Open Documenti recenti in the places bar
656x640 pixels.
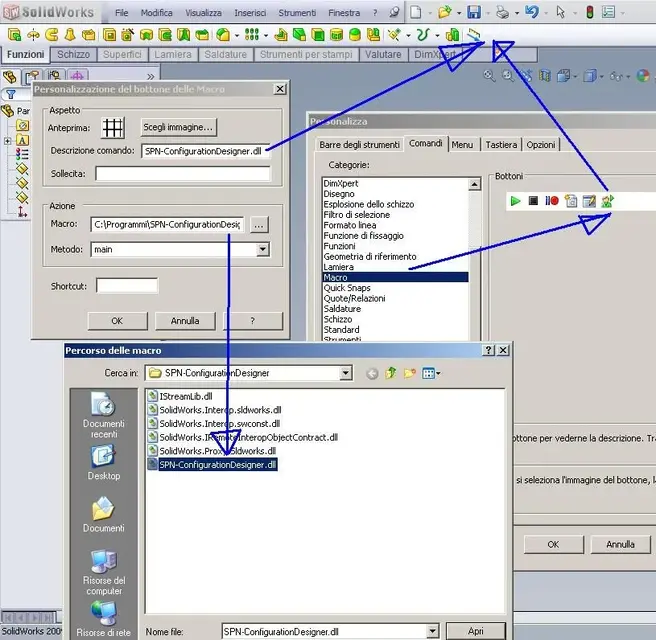[103, 415]
